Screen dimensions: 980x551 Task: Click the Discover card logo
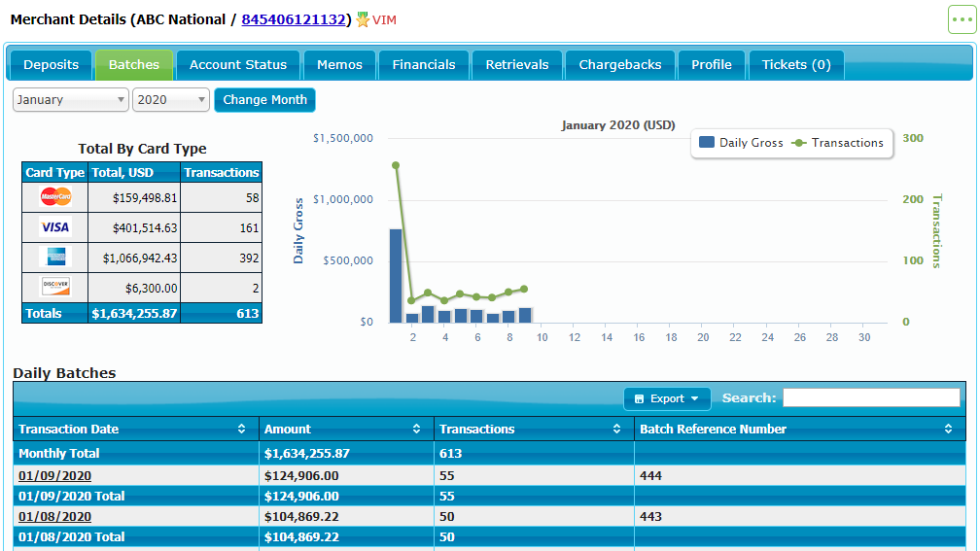click(x=55, y=287)
